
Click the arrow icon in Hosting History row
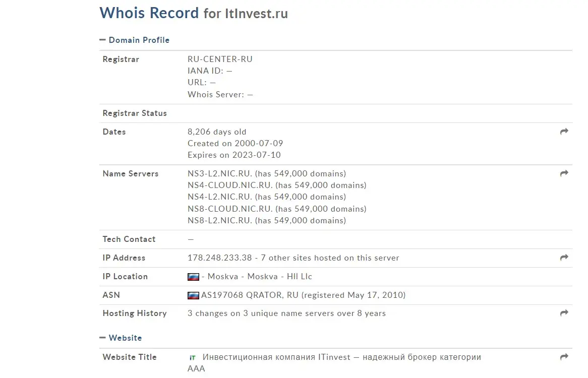click(564, 313)
